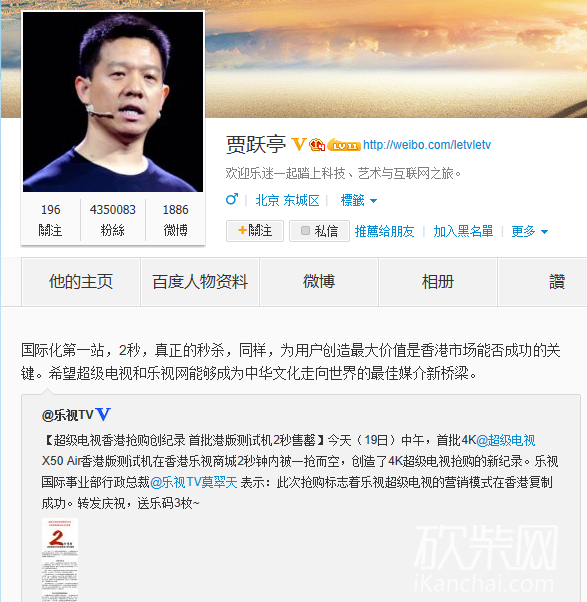Expand the 更多 dropdown menu

[529, 231]
